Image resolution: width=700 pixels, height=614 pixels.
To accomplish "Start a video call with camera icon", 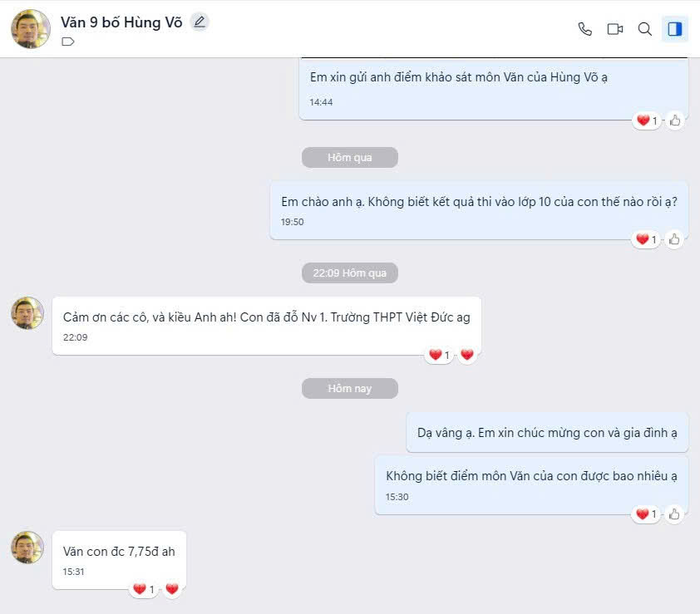I will pyautogui.click(x=615, y=29).
